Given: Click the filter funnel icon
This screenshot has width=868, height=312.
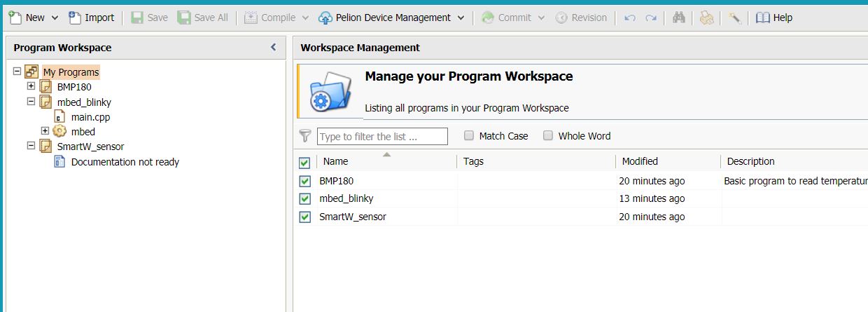Looking at the screenshot, I should (304, 136).
